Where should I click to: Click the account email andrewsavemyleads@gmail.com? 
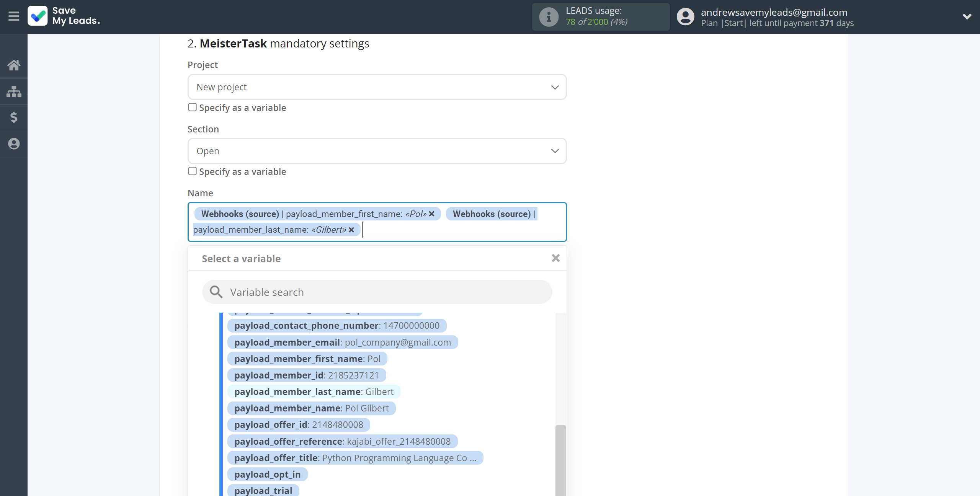click(x=774, y=12)
